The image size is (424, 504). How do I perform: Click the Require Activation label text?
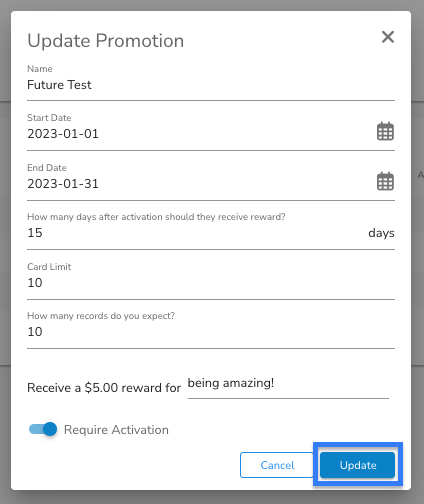pos(116,430)
